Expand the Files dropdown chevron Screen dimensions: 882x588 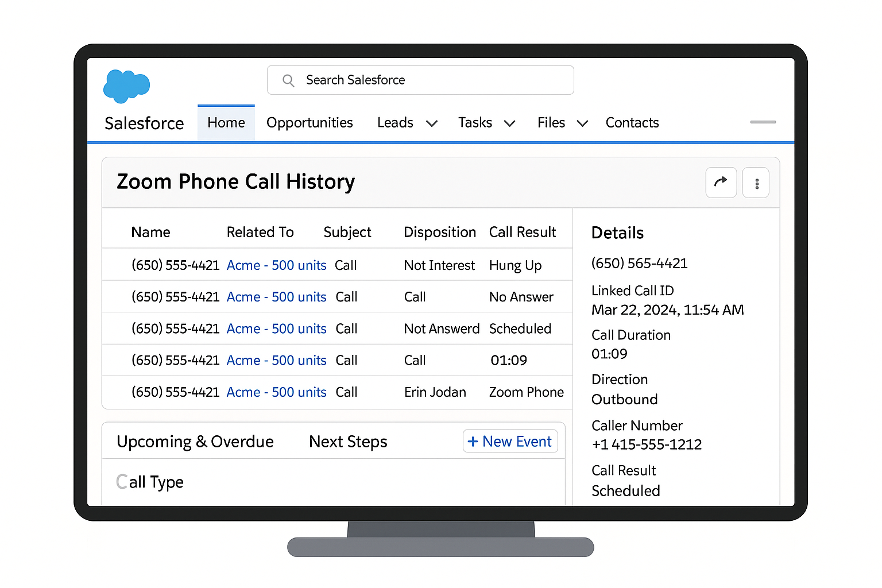click(x=582, y=123)
